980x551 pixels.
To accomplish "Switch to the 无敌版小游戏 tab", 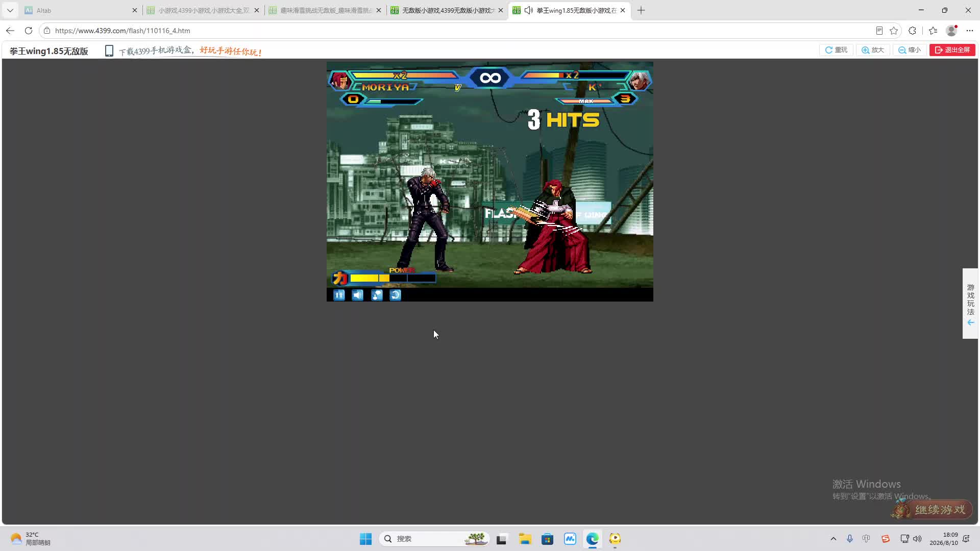I will click(446, 10).
